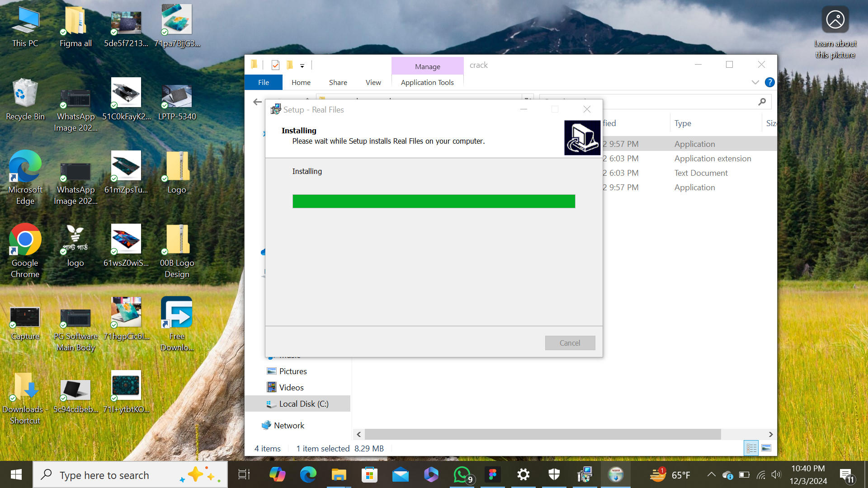Sort files by Type column header
The height and width of the screenshot is (488, 868).
point(683,123)
